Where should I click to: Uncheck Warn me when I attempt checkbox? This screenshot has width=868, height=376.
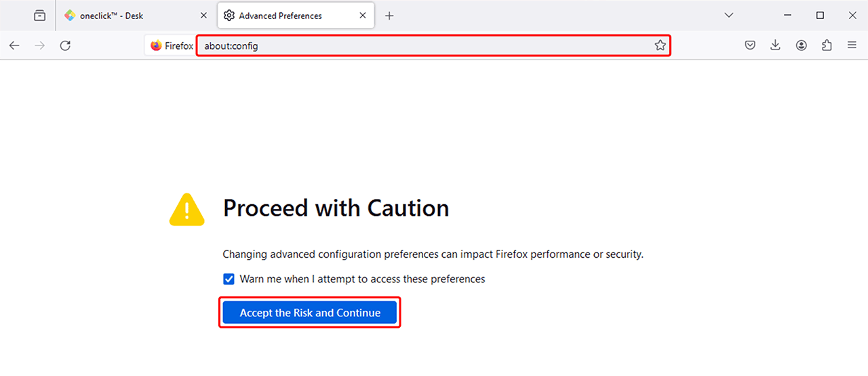pos(229,279)
